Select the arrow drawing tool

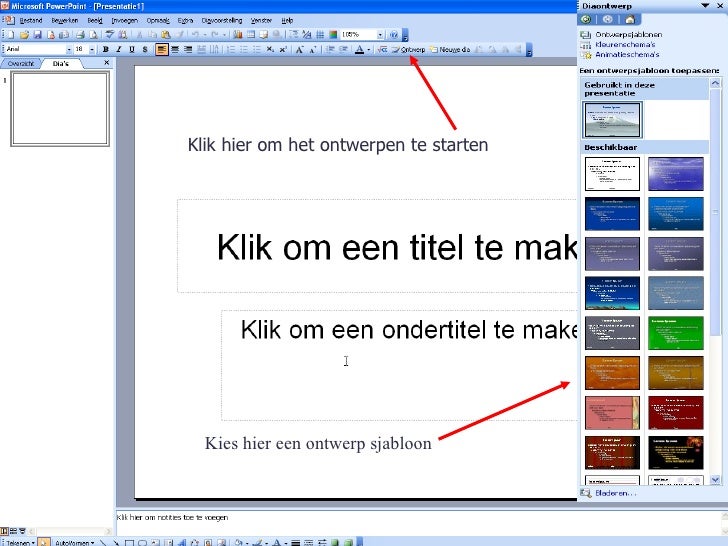click(x=116, y=542)
